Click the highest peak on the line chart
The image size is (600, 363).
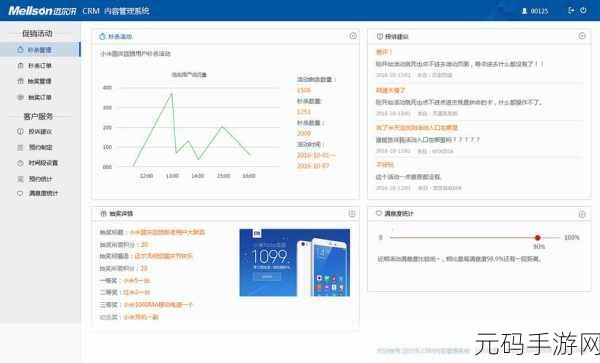(x=172, y=93)
